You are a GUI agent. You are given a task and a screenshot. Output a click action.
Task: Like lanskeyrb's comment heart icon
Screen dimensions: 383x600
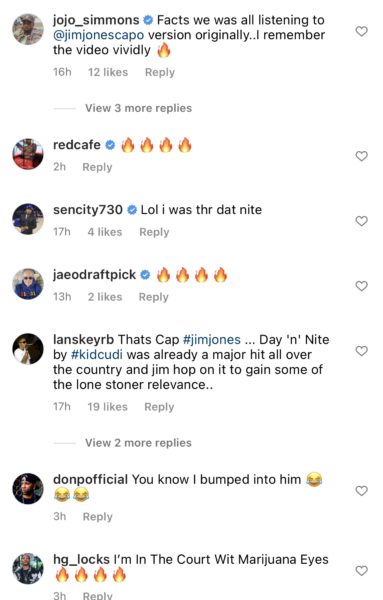click(362, 351)
